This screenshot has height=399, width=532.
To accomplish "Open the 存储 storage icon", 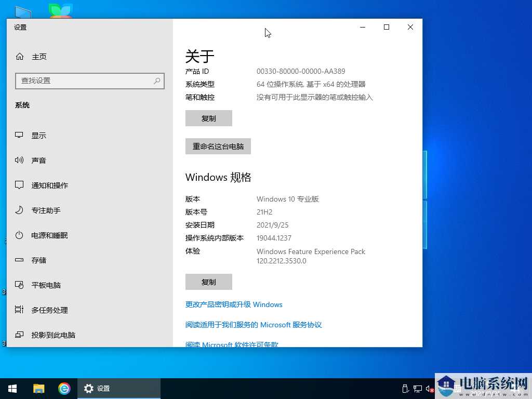I will point(19,260).
